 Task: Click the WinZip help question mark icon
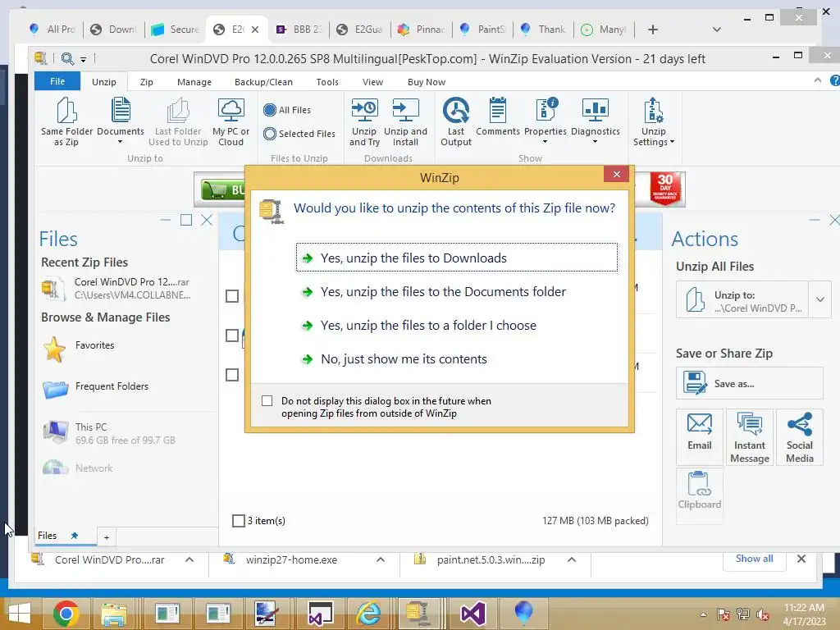click(834, 80)
